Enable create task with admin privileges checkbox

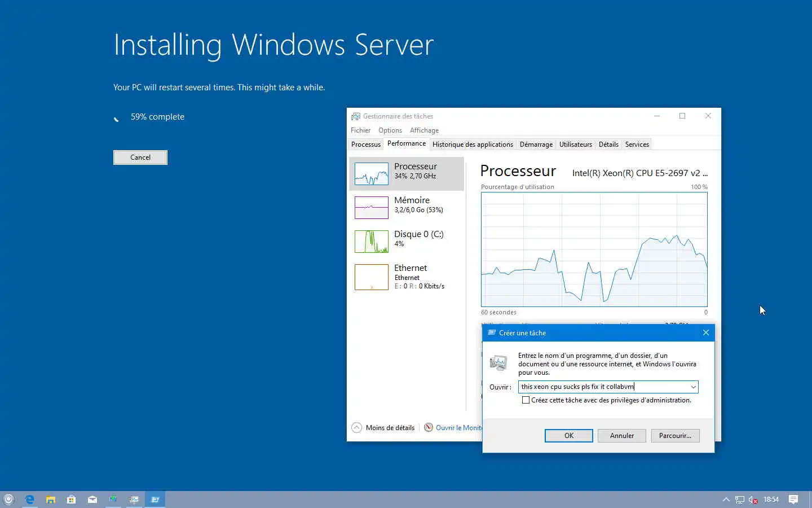coord(526,400)
